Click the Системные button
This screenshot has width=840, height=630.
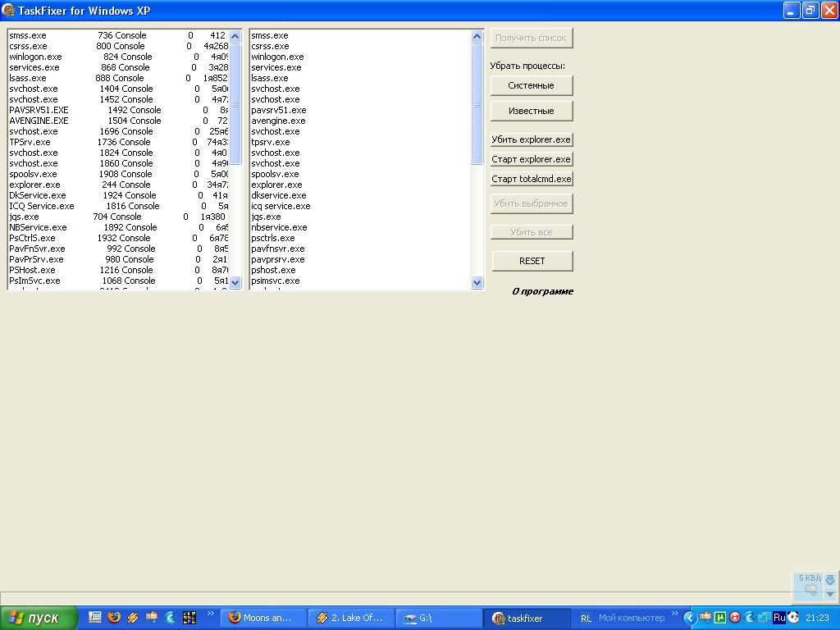tap(532, 85)
